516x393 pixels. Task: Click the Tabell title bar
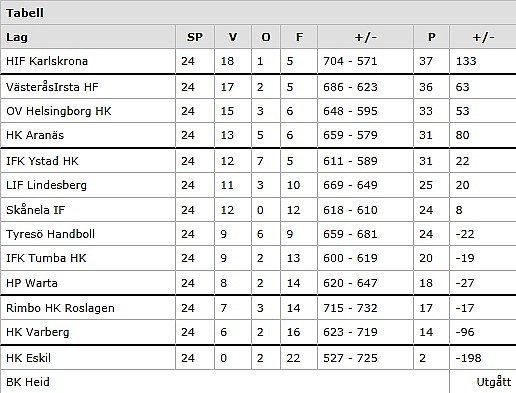pyautogui.click(x=258, y=13)
